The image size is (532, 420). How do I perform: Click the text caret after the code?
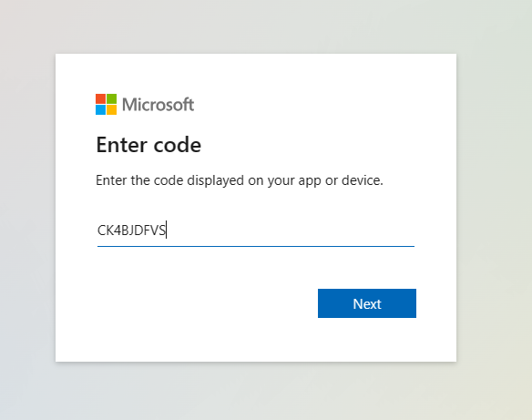coord(166,230)
